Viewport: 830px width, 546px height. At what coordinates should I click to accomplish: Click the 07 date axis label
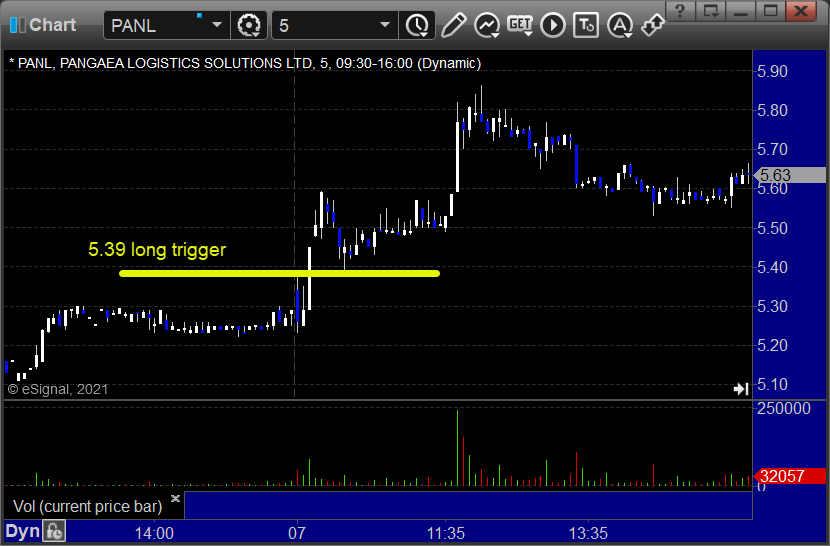tap(296, 533)
